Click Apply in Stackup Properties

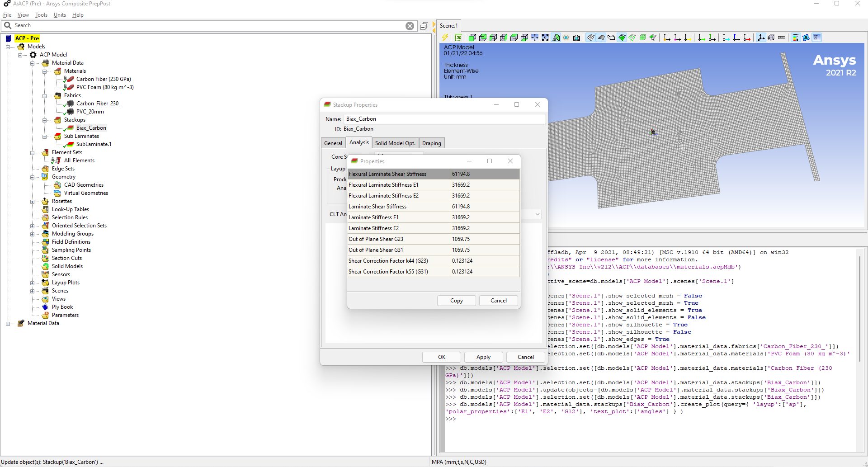(x=483, y=357)
